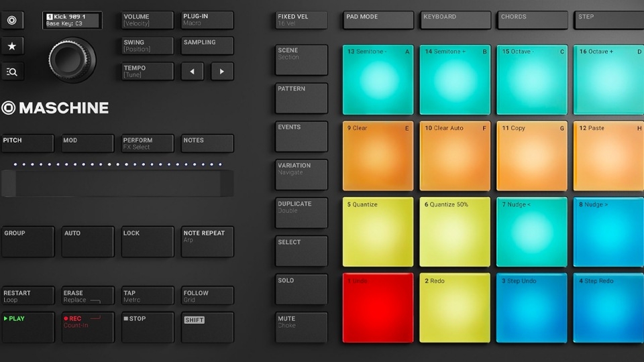Hold the SHIFT button
Screen dimensions: 644x362
tap(207, 328)
